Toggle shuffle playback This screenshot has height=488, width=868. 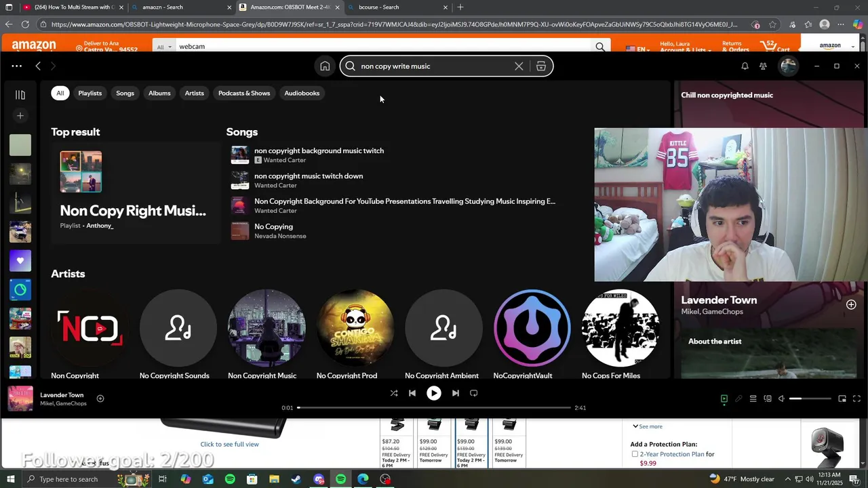(394, 393)
